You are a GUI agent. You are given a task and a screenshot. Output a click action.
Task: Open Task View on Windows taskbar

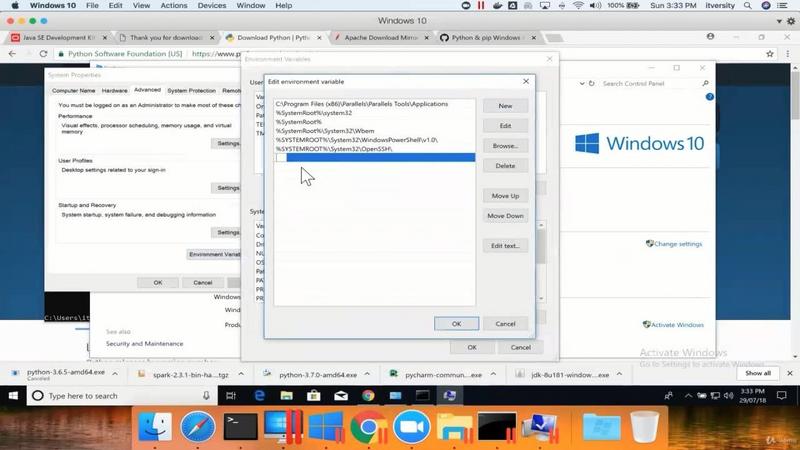pos(231,395)
